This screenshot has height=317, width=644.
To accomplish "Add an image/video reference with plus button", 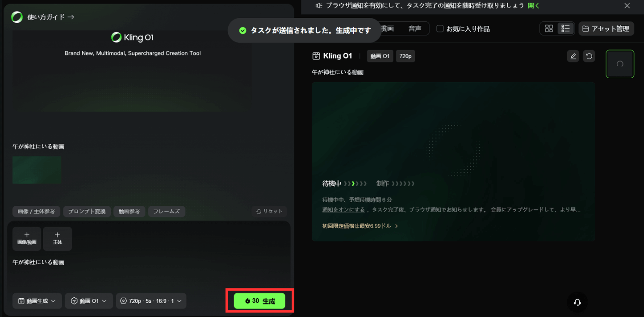I will pyautogui.click(x=27, y=238).
